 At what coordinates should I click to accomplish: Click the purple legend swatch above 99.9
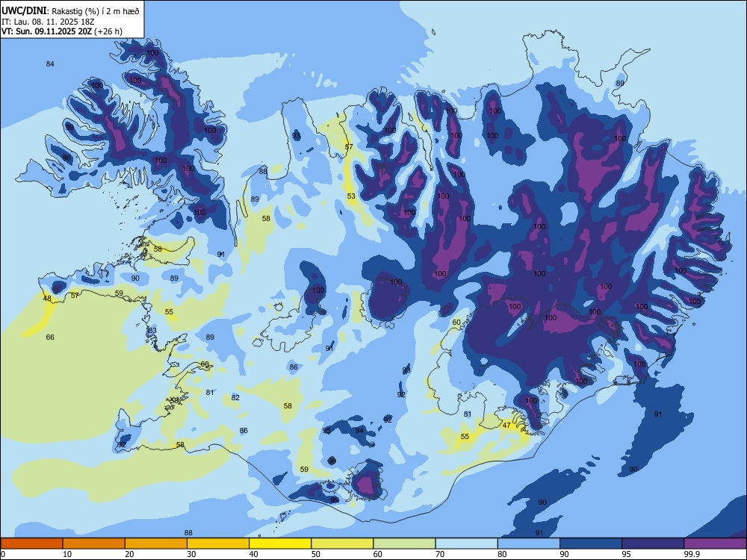[715, 544]
